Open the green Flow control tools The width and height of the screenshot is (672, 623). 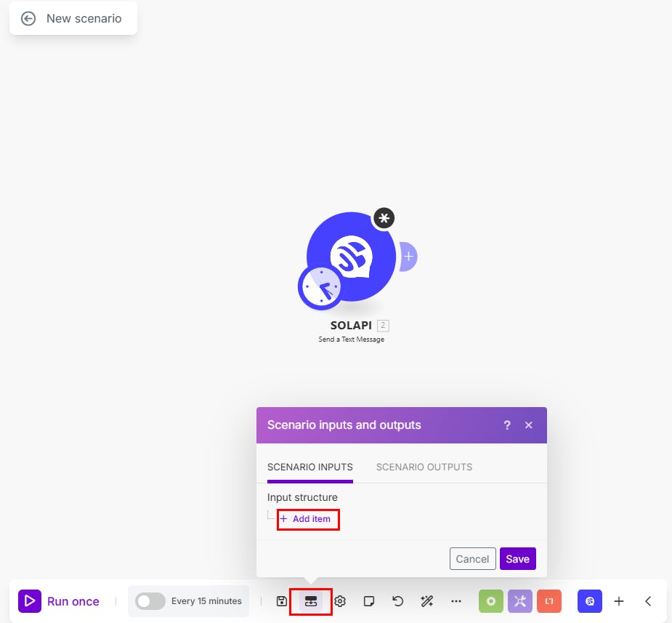[x=490, y=601]
